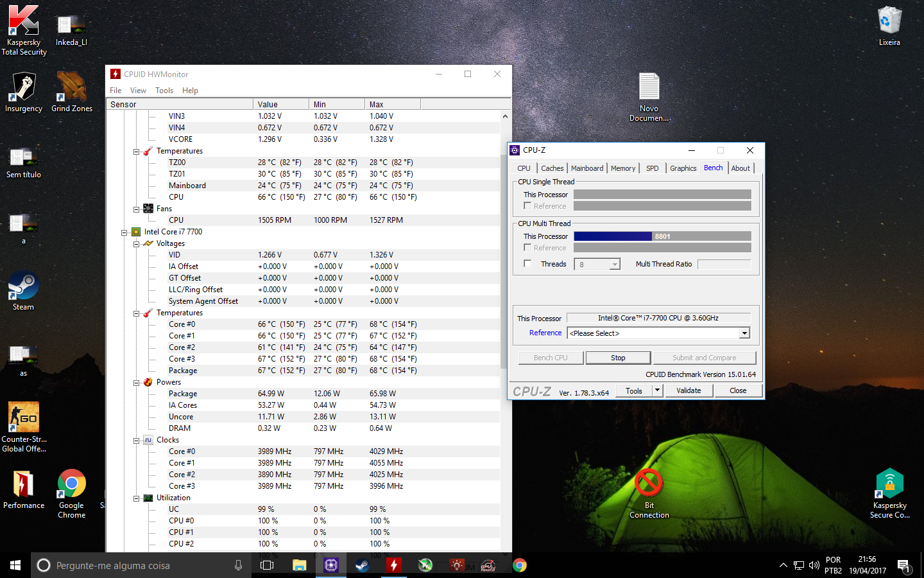Open the Tools menu in HWMonitor
924x578 pixels.
point(164,91)
